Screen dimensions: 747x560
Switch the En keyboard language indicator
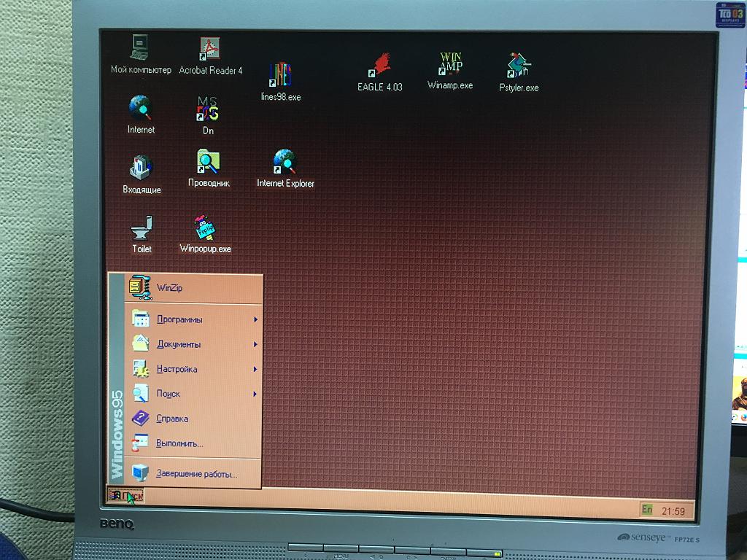click(646, 511)
